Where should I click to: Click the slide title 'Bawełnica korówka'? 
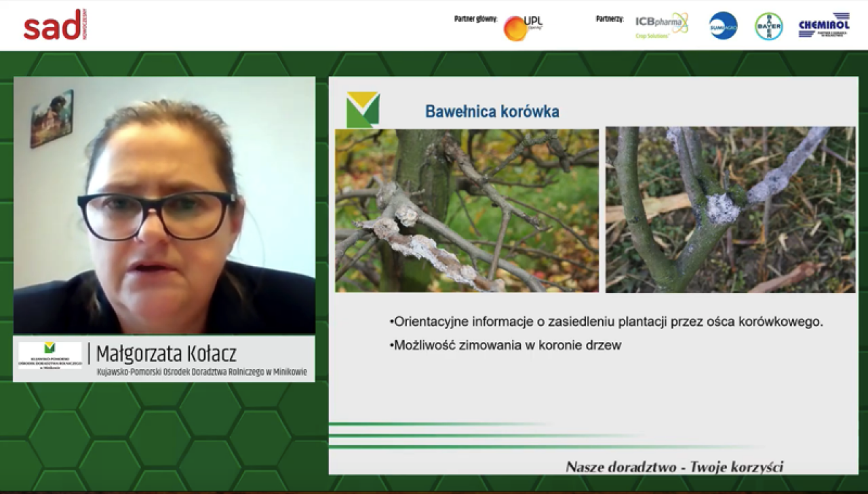pos(492,111)
